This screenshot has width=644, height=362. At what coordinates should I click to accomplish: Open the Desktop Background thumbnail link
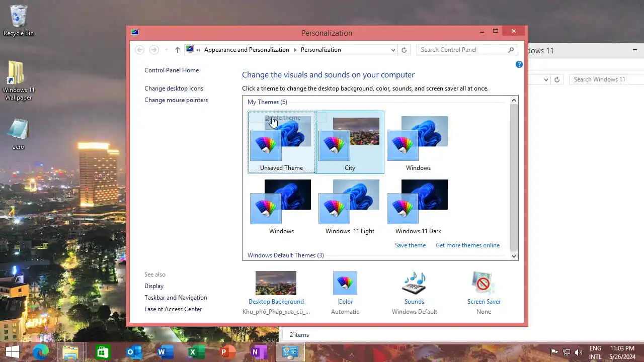point(276,283)
